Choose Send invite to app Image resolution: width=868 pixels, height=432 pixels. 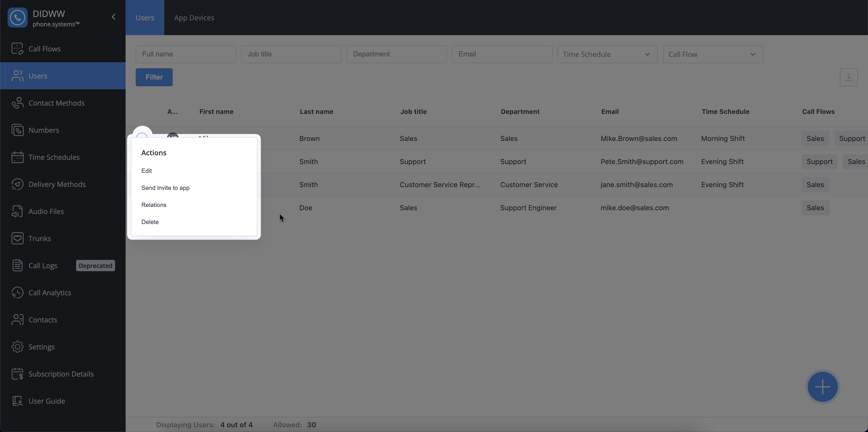pos(166,188)
